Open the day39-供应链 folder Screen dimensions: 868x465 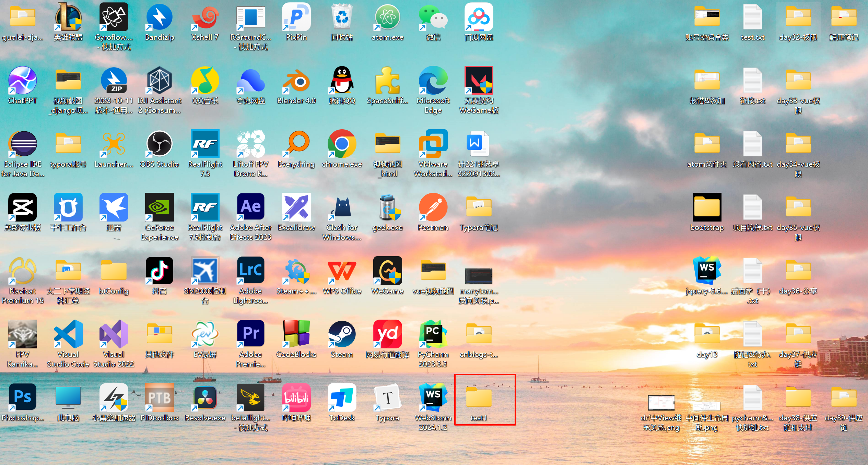pyautogui.click(x=844, y=398)
